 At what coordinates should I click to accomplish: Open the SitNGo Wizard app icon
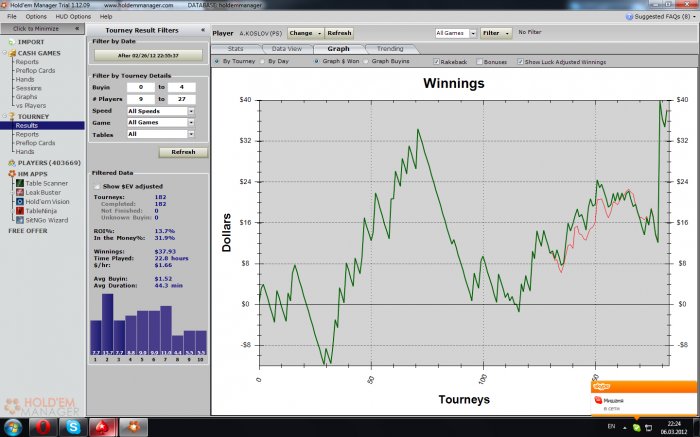20,220
